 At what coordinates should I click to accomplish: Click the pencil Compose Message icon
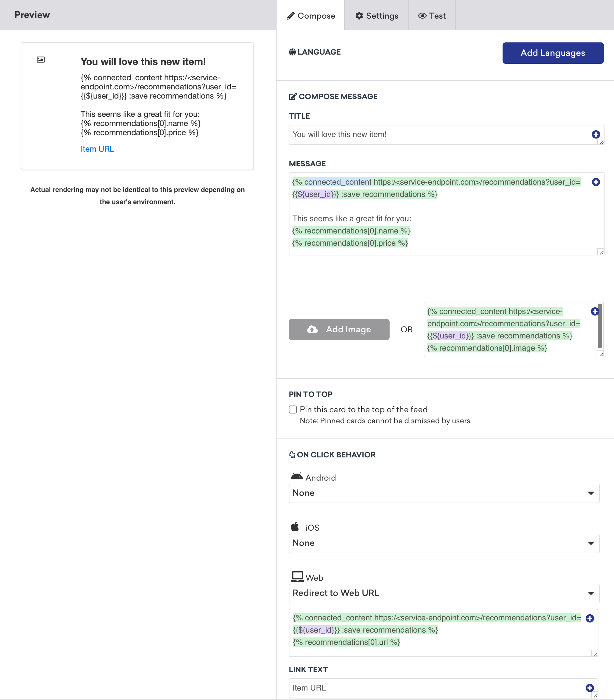click(x=292, y=96)
